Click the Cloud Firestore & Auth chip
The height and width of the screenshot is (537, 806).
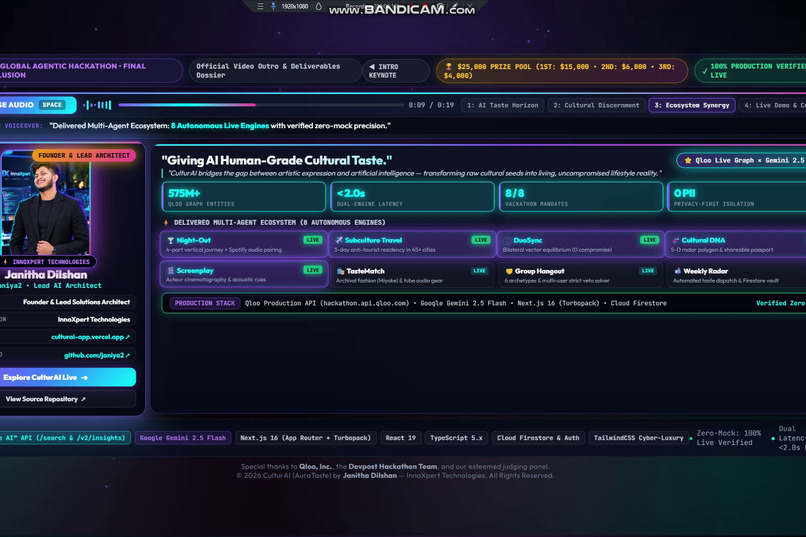pos(538,438)
